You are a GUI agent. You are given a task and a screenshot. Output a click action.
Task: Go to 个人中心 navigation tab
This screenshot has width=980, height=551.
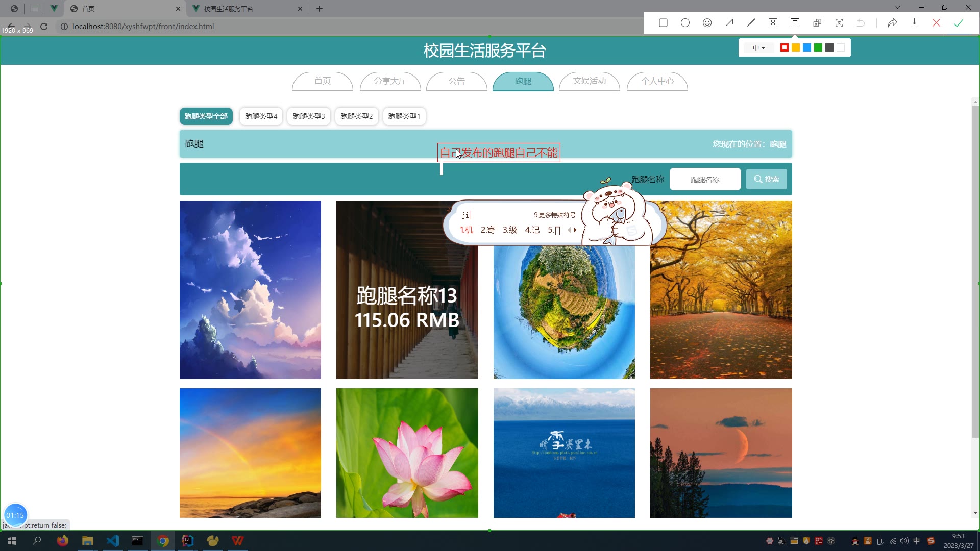(657, 81)
